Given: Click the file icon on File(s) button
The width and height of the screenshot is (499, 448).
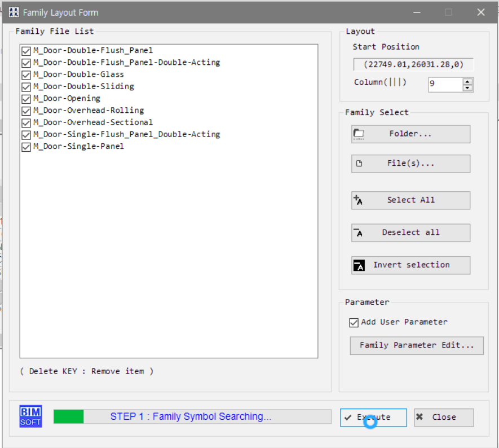Looking at the screenshot, I should [x=359, y=164].
